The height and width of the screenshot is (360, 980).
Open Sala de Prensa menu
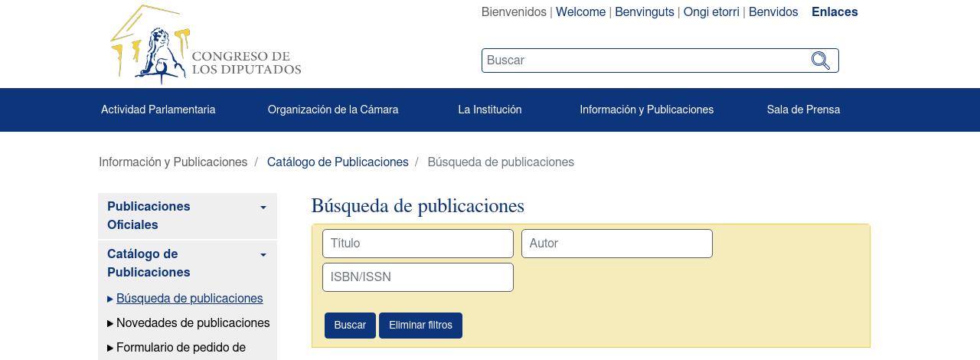[803, 110]
